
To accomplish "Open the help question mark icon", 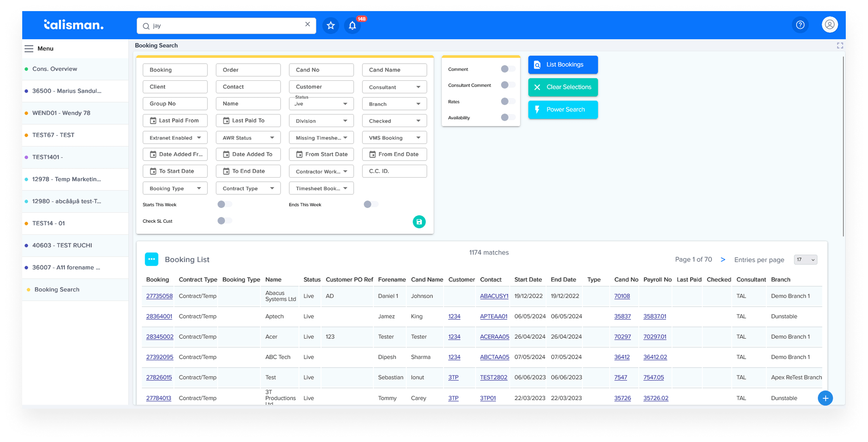I will pyautogui.click(x=800, y=25).
